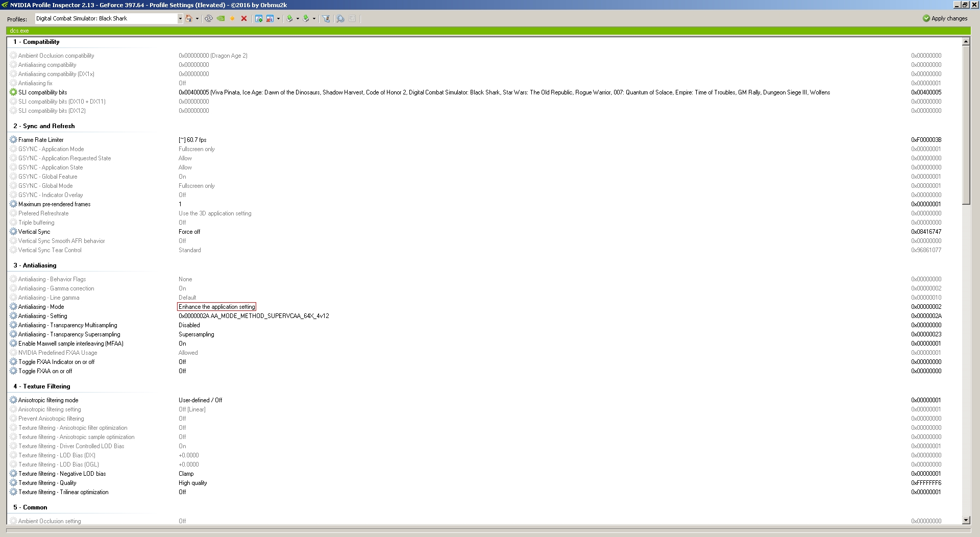Click gear icon for Enable Maxwell sample interleaving
980x537 pixels.
[13, 344]
